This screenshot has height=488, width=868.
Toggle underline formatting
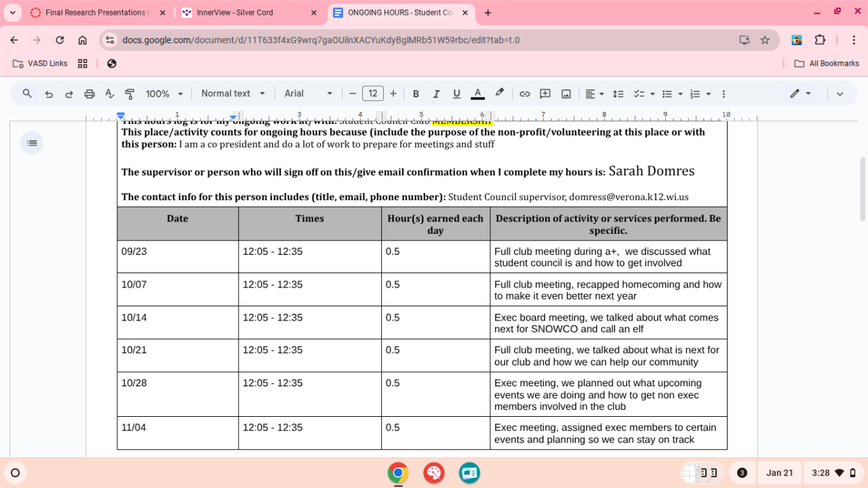pyautogui.click(x=456, y=94)
